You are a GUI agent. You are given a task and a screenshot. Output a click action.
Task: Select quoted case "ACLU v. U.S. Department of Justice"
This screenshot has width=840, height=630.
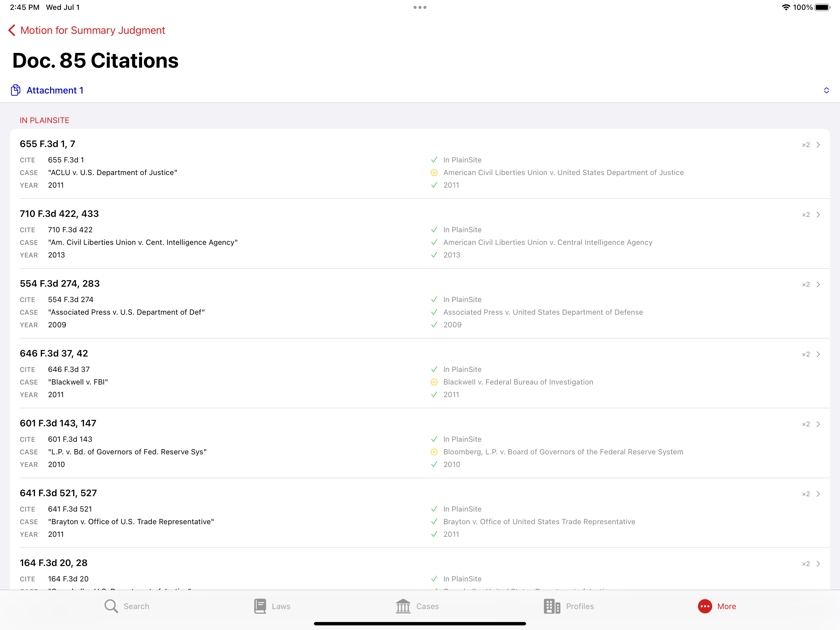click(x=113, y=173)
